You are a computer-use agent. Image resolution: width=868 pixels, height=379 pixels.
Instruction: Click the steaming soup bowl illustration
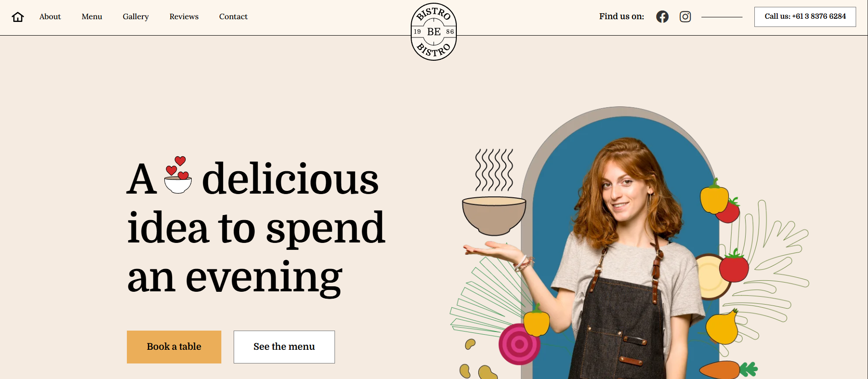(494, 192)
